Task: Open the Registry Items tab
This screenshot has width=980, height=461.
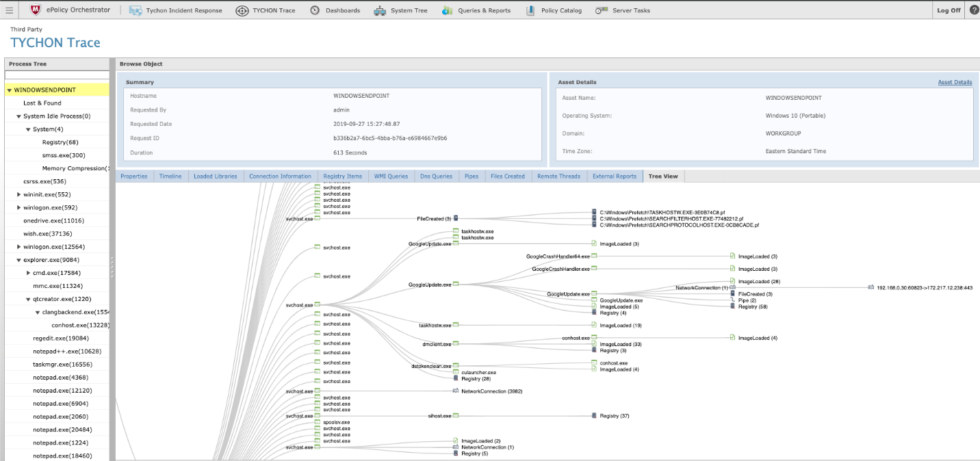Action: (343, 176)
